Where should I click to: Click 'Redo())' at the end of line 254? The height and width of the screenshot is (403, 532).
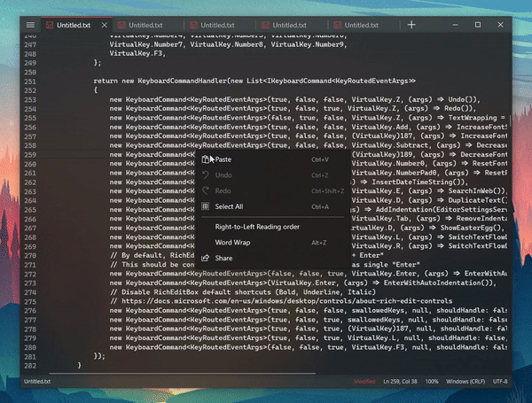pos(458,108)
